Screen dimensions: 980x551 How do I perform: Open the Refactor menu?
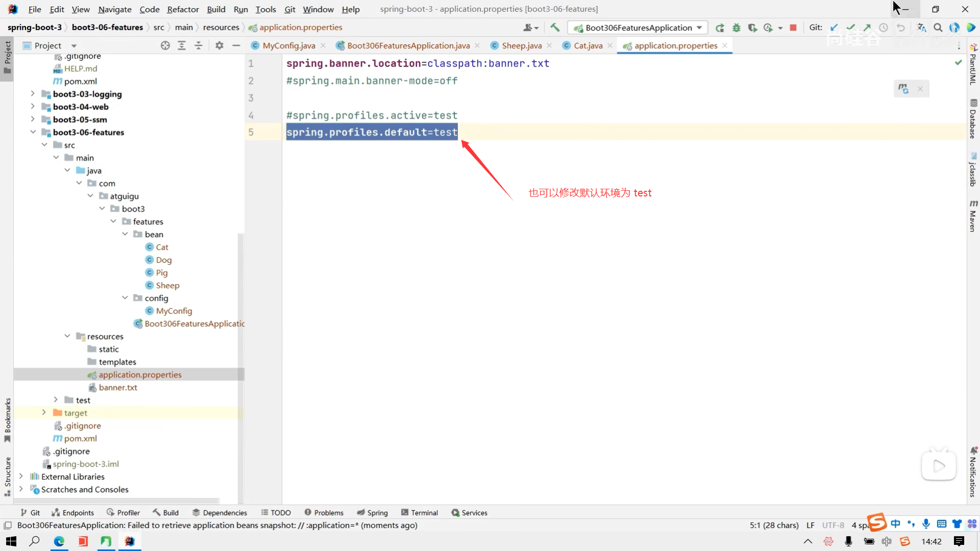click(x=183, y=9)
